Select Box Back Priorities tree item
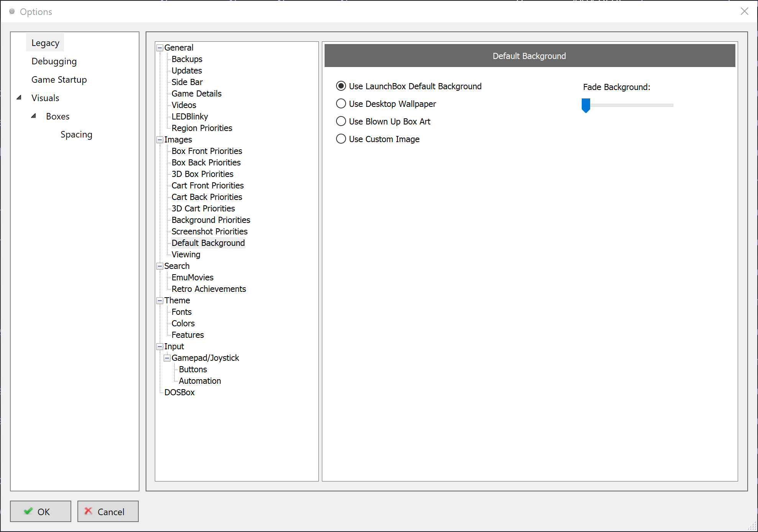Screen dimensions: 758x532 coord(206,163)
